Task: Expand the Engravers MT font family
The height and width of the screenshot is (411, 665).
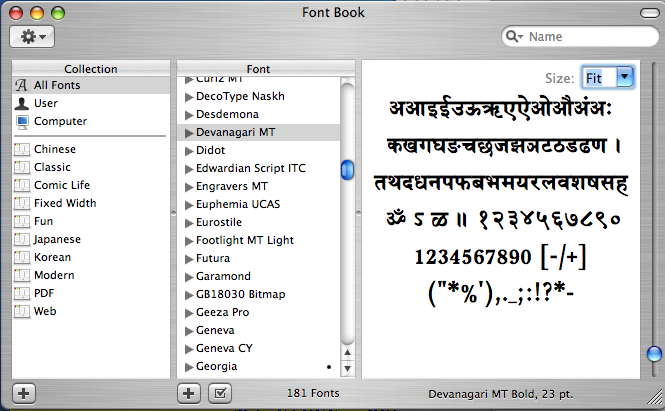Action: coord(189,187)
